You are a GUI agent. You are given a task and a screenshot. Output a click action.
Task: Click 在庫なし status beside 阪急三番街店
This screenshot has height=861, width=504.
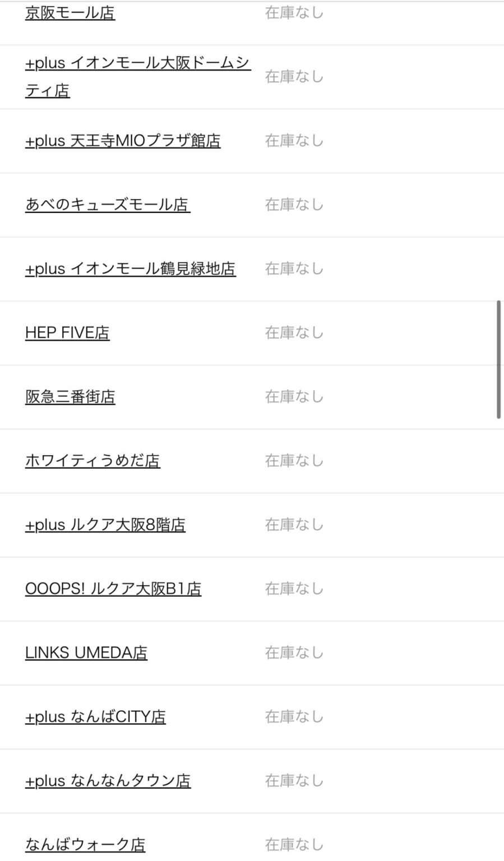tap(294, 397)
